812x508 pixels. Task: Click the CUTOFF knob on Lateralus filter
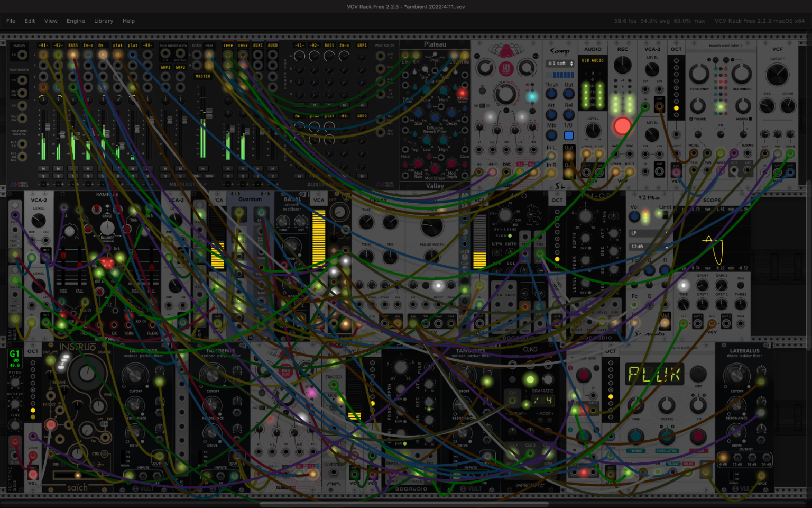coord(736,375)
